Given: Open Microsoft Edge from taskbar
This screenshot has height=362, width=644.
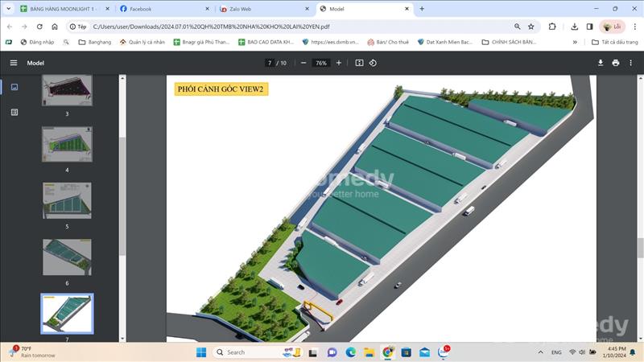Looking at the screenshot, I should point(350,352).
